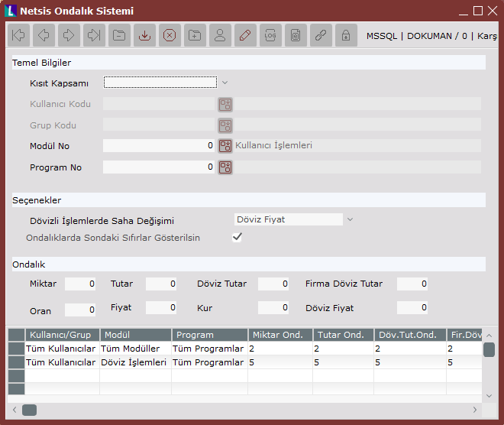Click the save download icon in toolbar

coord(144,35)
